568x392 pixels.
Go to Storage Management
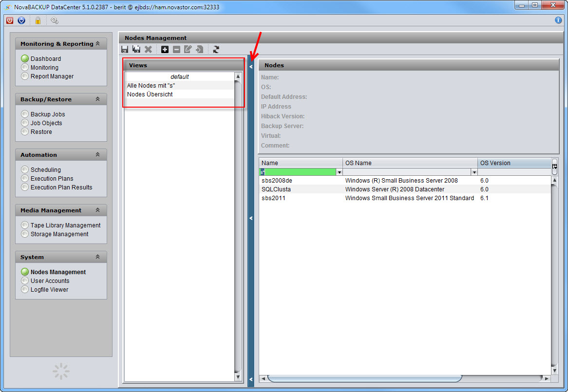tap(55, 234)
